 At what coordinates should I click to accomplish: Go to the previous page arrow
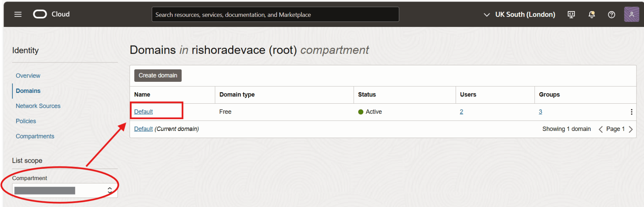(600, 129)
